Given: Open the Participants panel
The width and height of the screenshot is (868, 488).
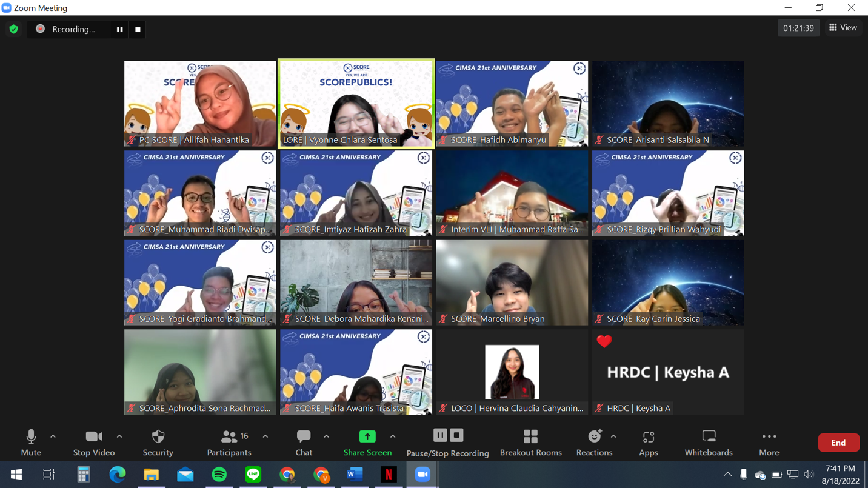Looking at the screenshot, I should tap(229, 443).
